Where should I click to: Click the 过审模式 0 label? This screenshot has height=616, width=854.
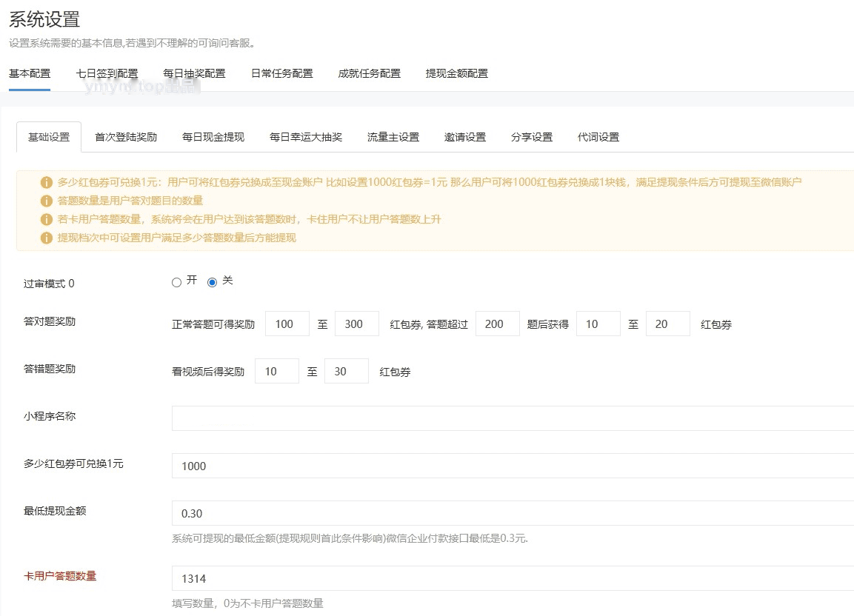coord(49,284)
